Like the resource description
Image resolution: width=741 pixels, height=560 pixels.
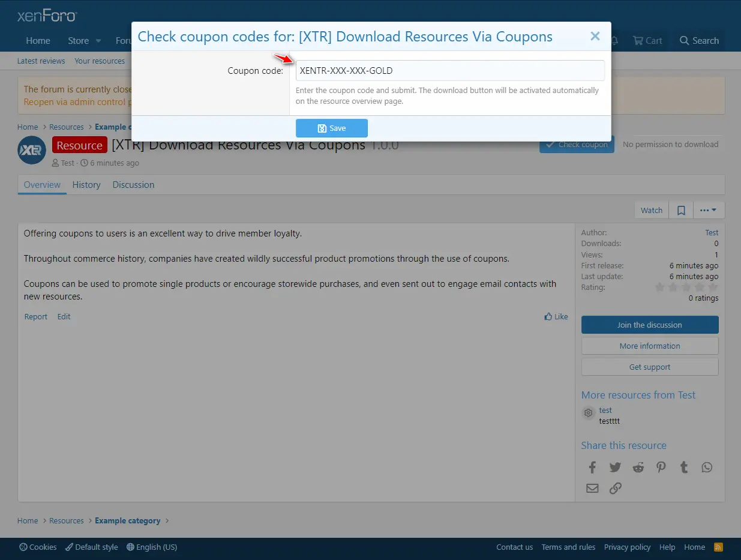(556, 316)
